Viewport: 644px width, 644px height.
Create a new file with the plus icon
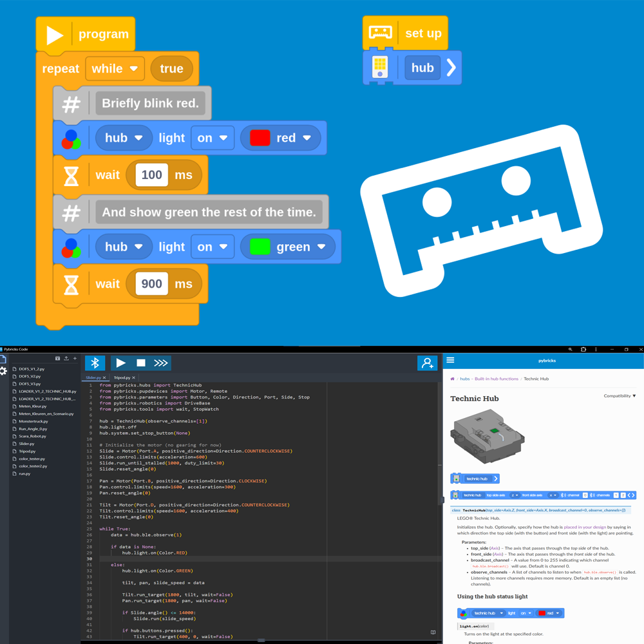click(75, 359)
